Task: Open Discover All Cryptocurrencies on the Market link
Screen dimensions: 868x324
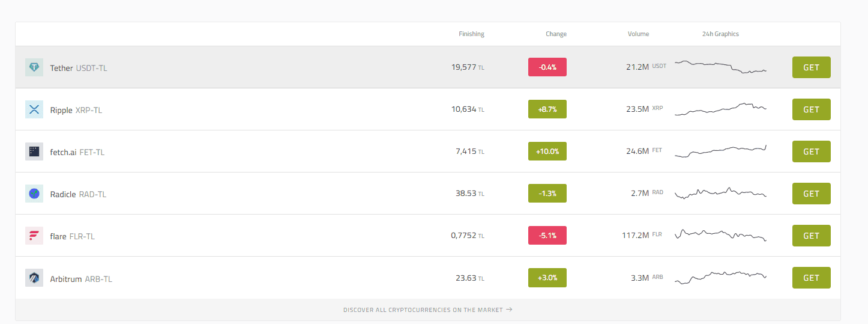Action: click(x=427, y=310)
